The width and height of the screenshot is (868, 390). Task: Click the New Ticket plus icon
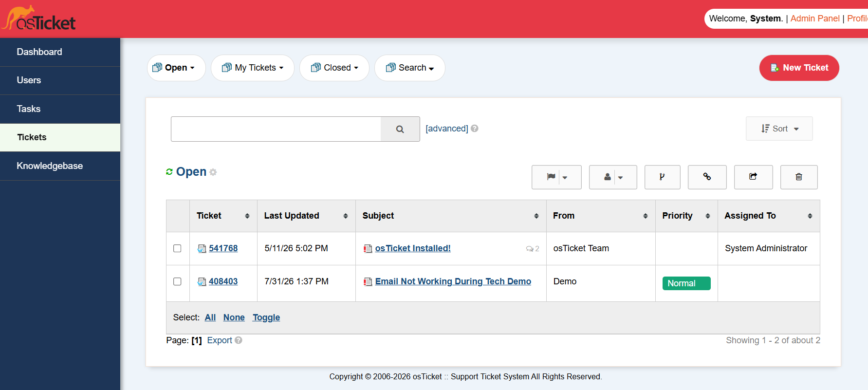point(775,68)
